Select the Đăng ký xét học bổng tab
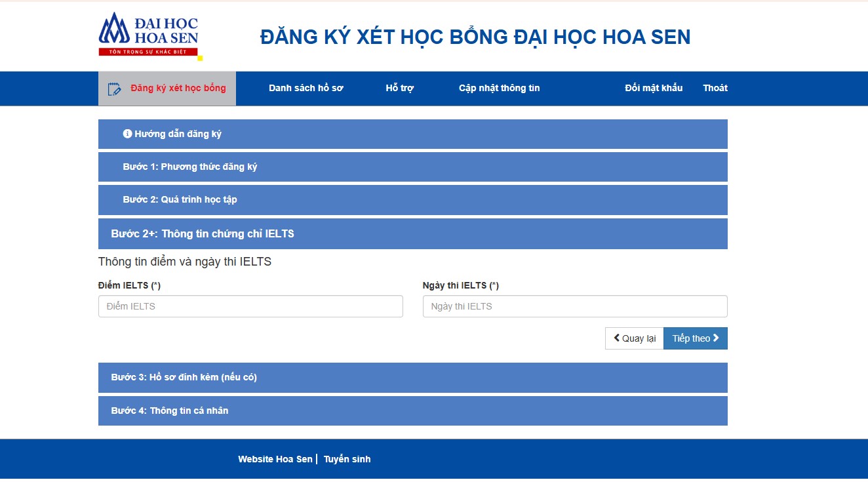This screenshot has height=482, width=868. click(167, 87)
